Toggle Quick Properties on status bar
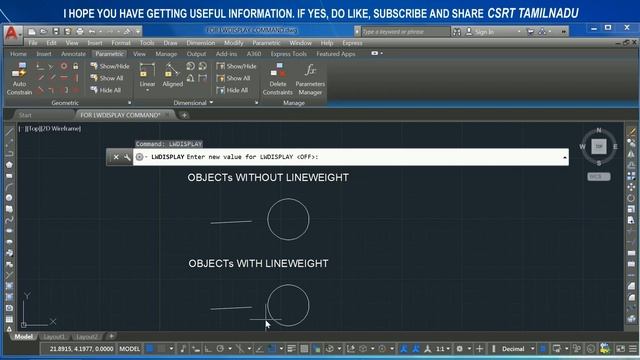 [x=543, y=349]
